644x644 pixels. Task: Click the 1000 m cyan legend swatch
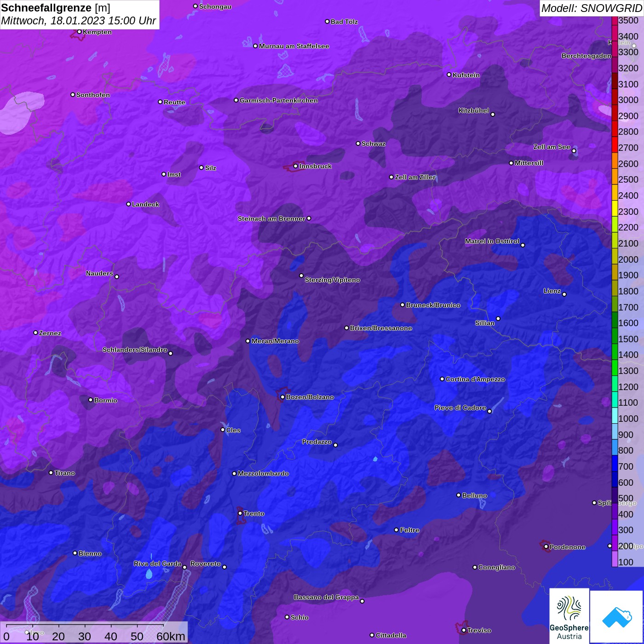(x=615, y=415)
